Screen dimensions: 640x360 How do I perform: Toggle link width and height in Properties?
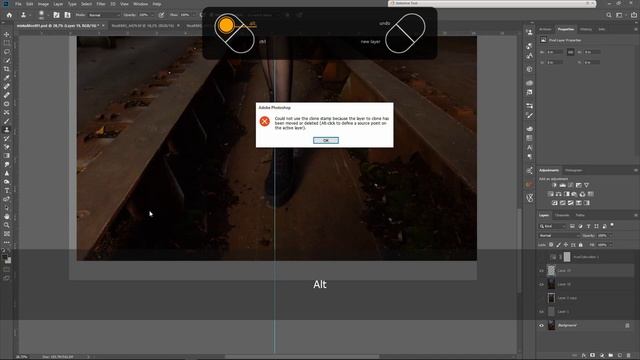pos(570,52)
